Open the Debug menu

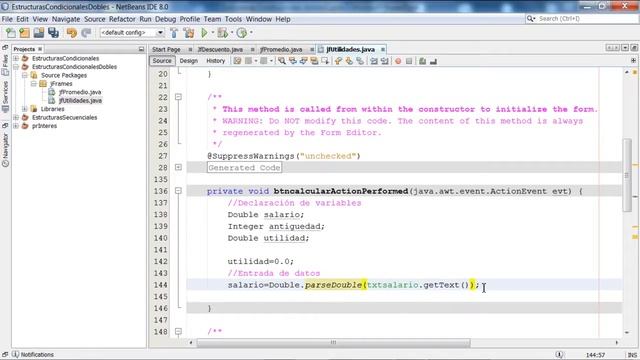coord(165,19)
